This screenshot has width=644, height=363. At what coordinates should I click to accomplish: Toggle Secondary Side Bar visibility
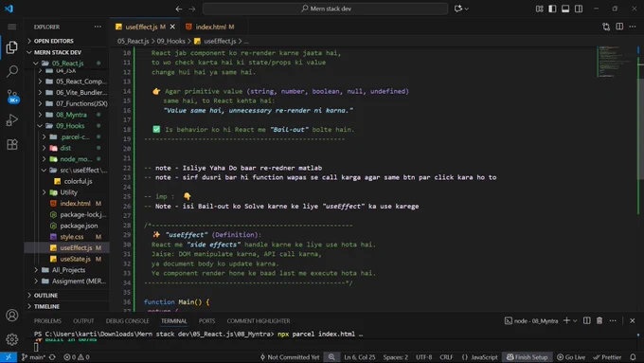(579, 9)
